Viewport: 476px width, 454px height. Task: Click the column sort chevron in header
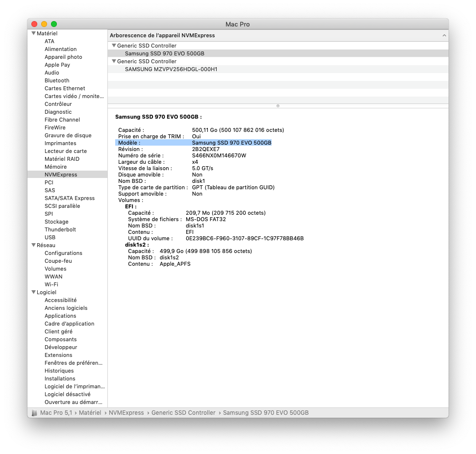(x=444, y=35)
